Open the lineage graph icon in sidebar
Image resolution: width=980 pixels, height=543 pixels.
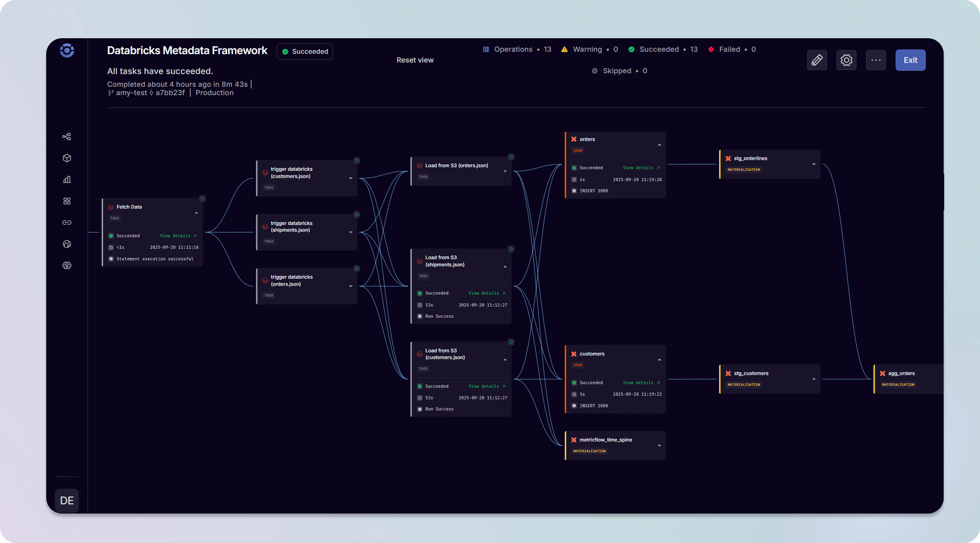coord(67,136)
